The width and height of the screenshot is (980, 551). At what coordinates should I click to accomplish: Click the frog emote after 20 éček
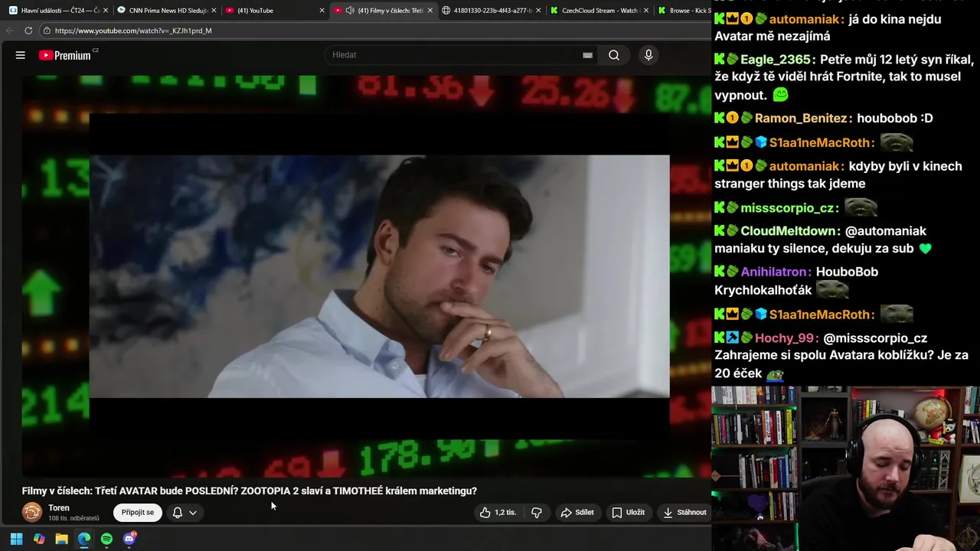pos(774,374)
